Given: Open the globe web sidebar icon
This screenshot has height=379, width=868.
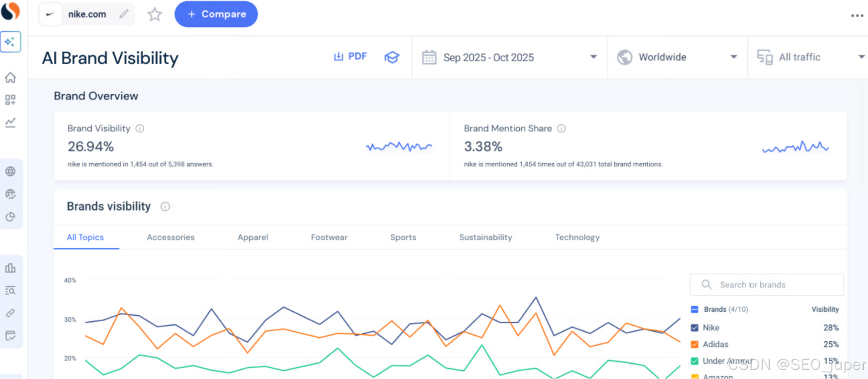Looking at the screenshot, I should pos(10,171).
